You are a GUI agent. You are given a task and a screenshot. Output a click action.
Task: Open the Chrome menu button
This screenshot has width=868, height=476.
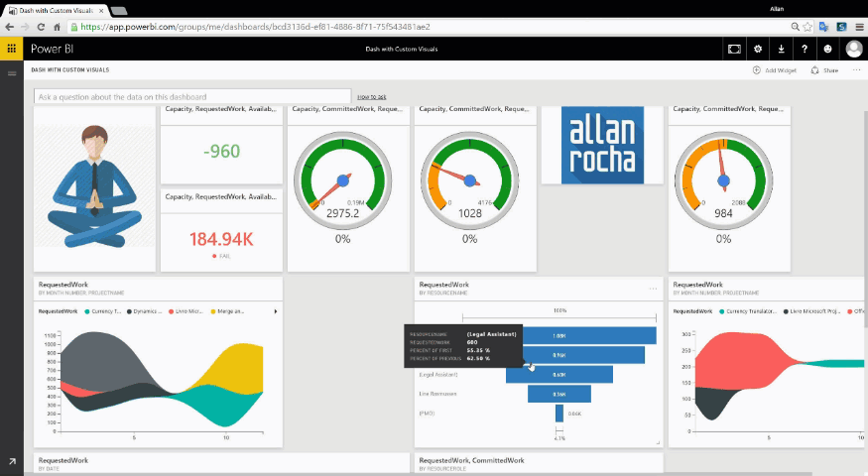(859, 27)
